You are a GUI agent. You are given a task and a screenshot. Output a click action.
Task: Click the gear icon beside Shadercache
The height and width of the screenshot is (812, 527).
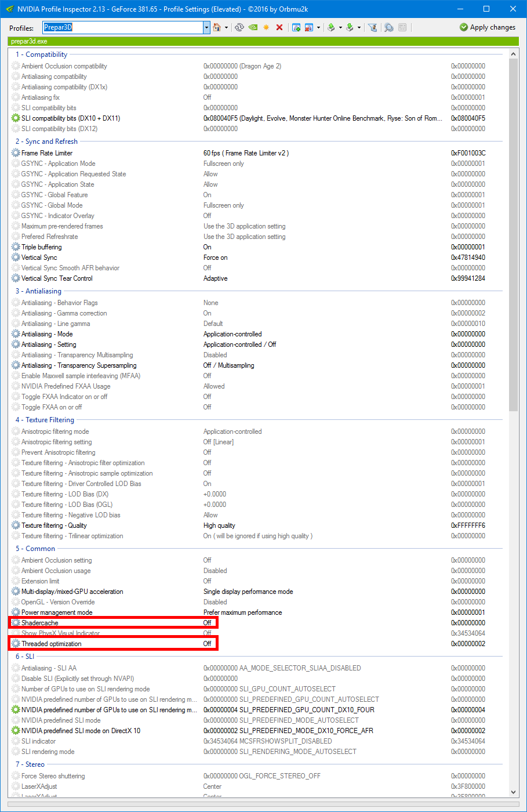click(16, 623)
